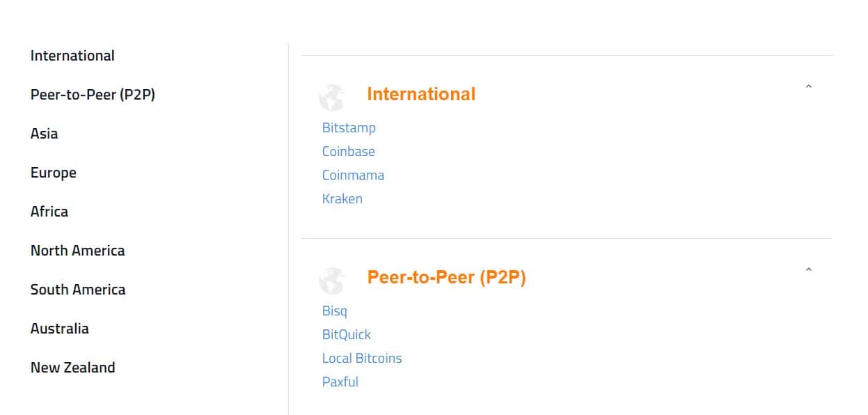Open New Zealand sidebar entry

coord(73,368)
